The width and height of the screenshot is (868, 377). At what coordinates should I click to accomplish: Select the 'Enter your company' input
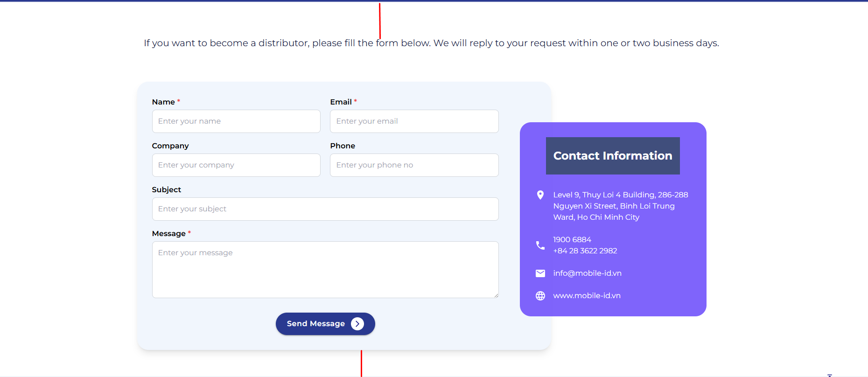point(236,165)
